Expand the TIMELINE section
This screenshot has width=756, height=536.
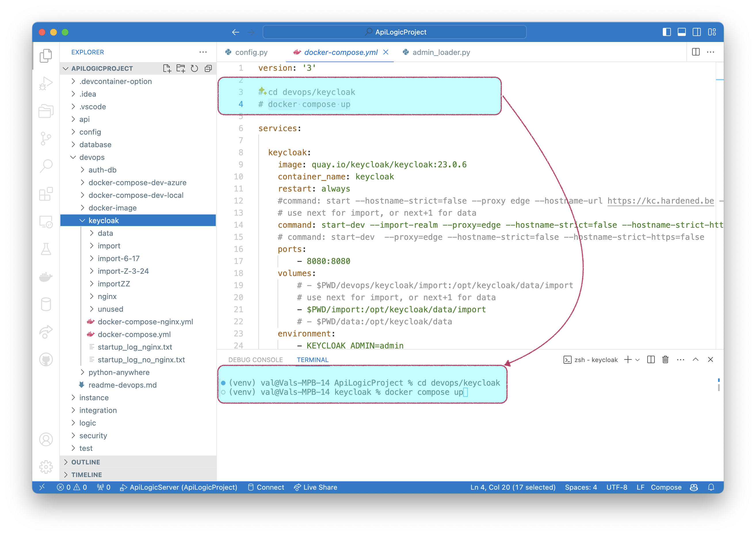tap(138, 475)
